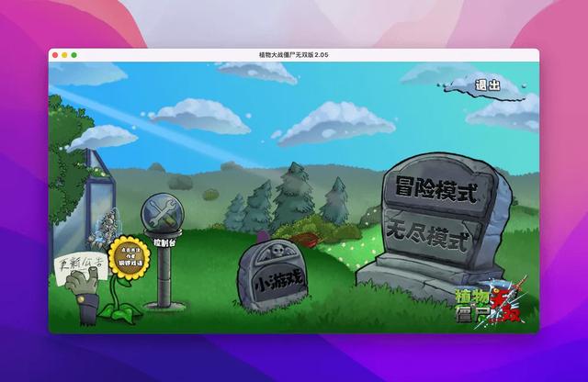Open the 控制台 wrench orb
The image size is (588, 382).
163,212
